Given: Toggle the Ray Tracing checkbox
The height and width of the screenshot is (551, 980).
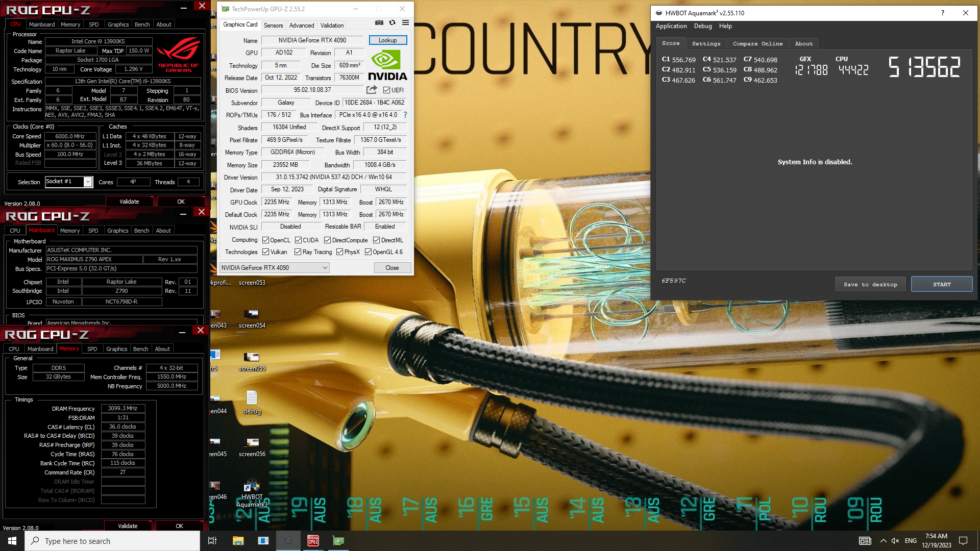Looking at the screenshot, I should coord(298,252).
